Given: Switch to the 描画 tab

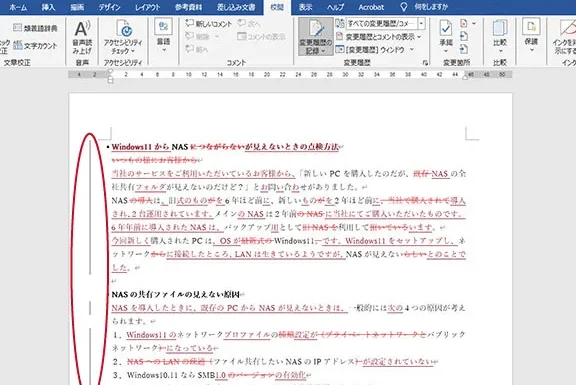Looking at the screenshot, I should tap(77, 7).
